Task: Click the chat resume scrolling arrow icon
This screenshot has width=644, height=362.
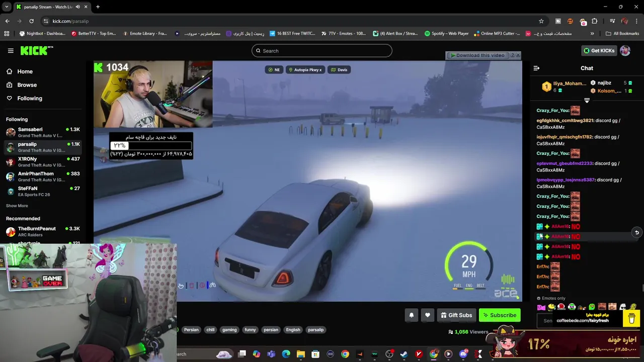Action: [636, 233]
